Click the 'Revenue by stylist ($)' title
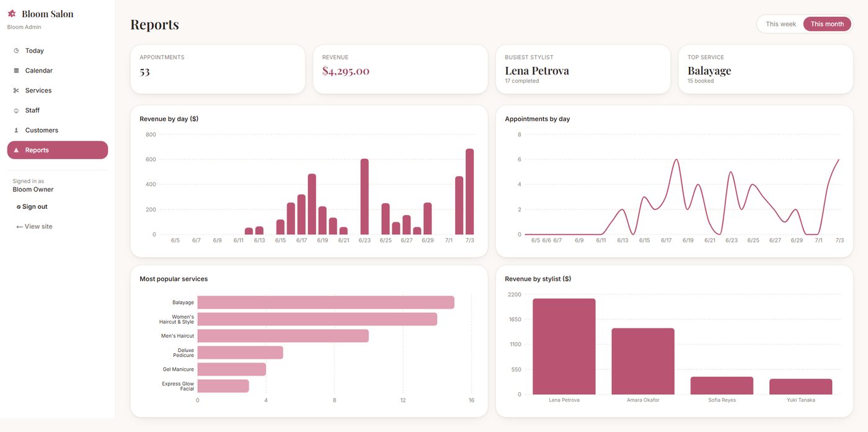This screenshot has height=432, width=868. coord(538,279)
